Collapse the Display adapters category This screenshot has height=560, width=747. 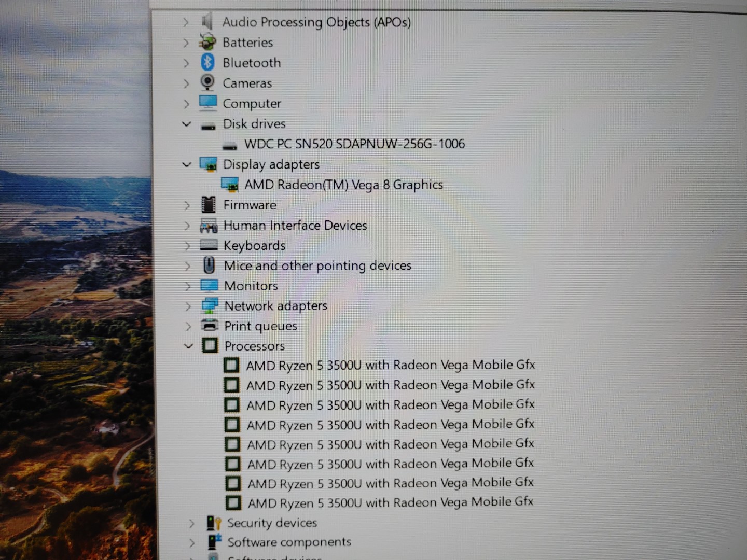coord(187,164)
